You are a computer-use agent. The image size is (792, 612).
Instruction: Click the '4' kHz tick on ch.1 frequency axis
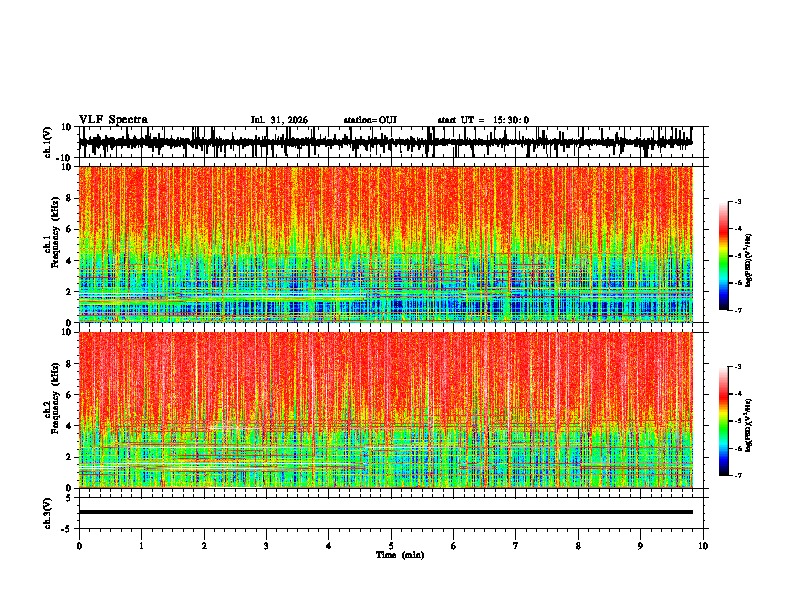[x=69, y=261]
